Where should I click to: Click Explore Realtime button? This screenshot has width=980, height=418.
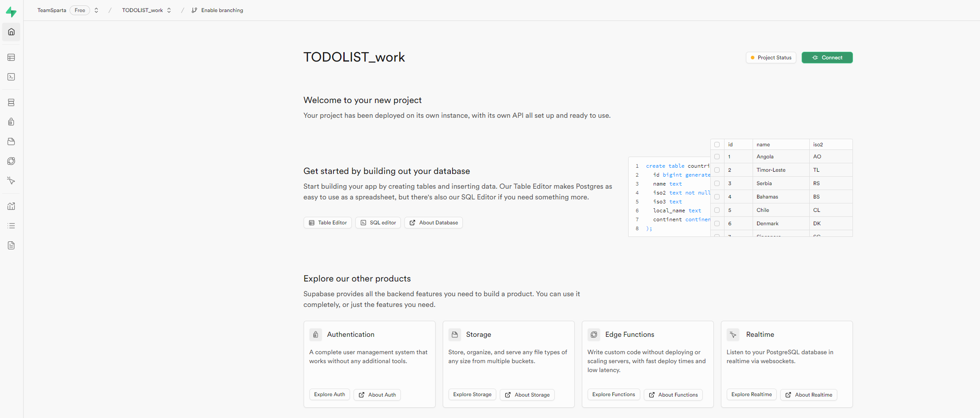pyautogui.click(x=752, y=394)
